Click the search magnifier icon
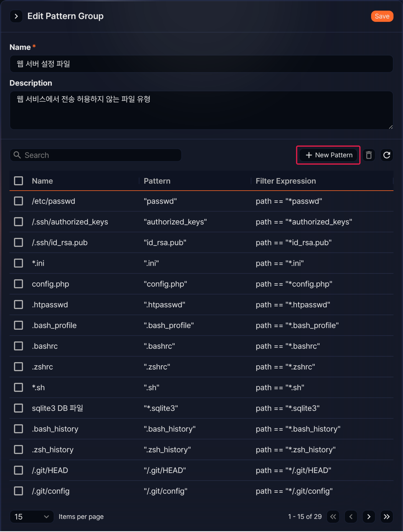Screen dimensions: 403x532 point(17,155)
